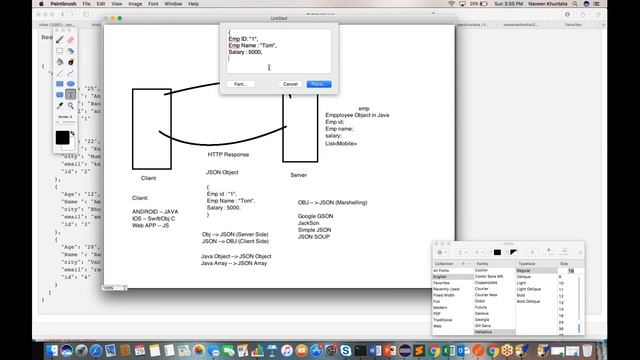640x360 pixels.
Task: Open Skype from the Dock
Action: tap(346, 350)
